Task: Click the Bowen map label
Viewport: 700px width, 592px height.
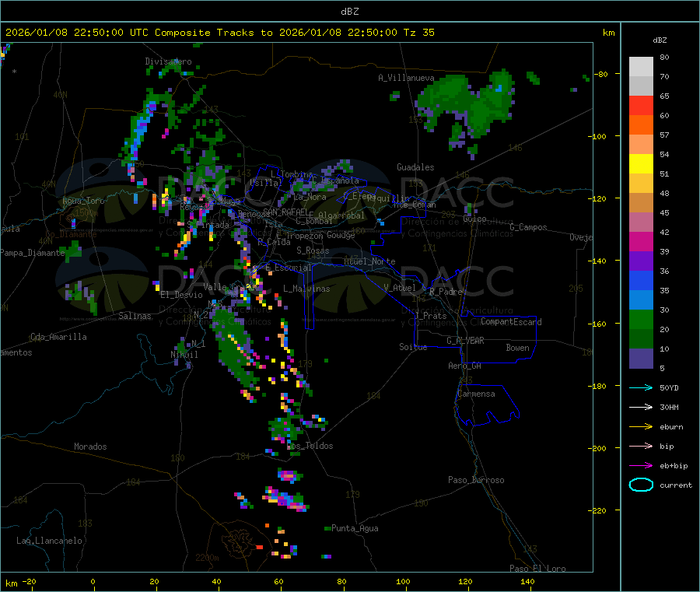Action: point(517,348)
